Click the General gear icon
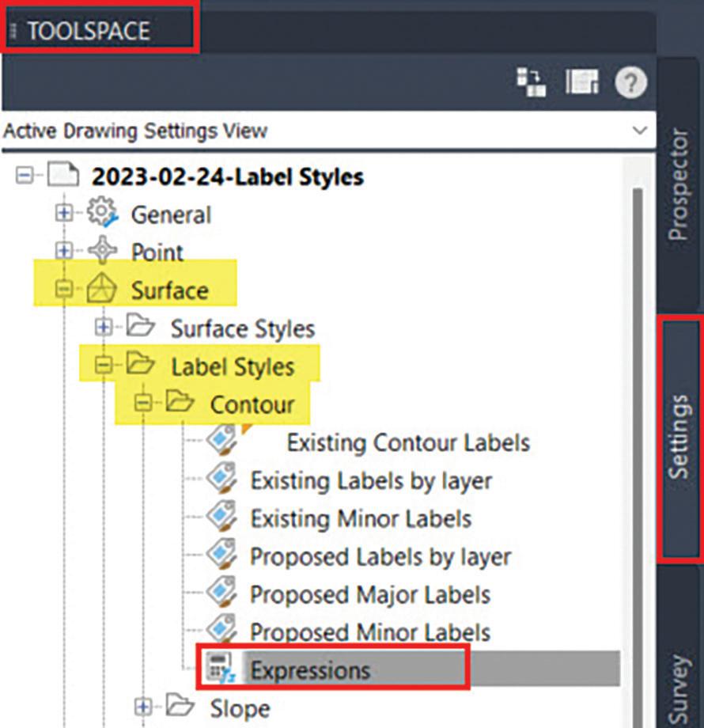 [x=102, y=212]
